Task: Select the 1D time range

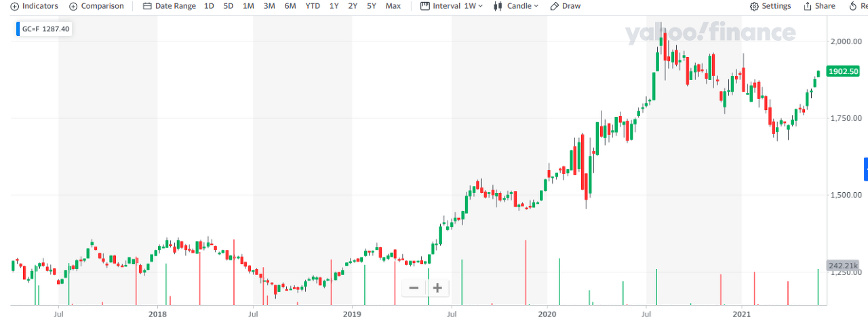Action: (209, 6)
